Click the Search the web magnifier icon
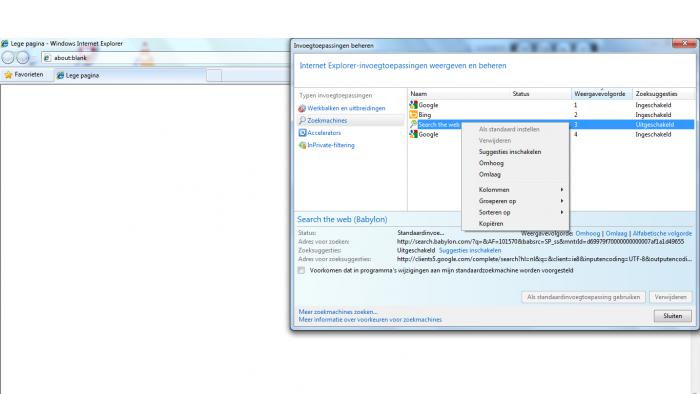 tap(413, 124)
